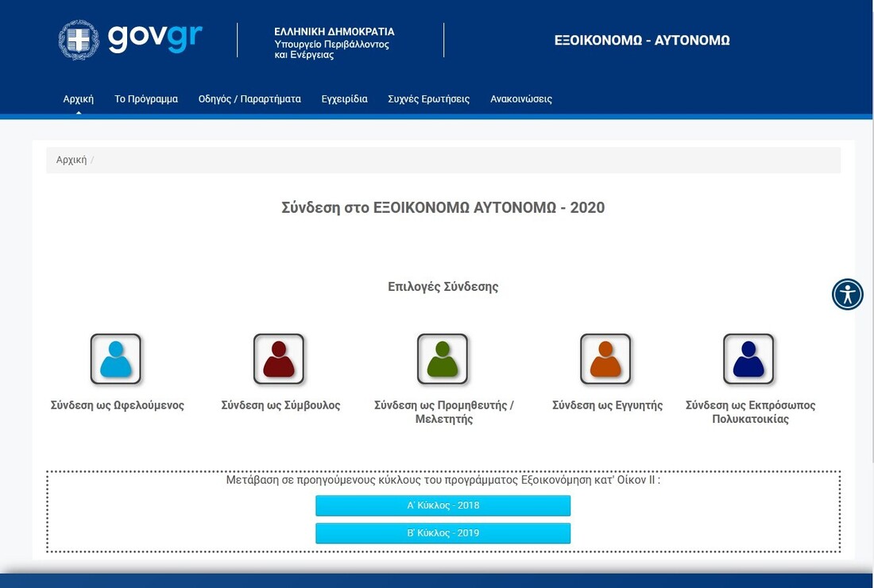Viewport: 874px width, 588px height.
Task: Click the "Β' Κύκλος - 2019" button
Action: point(443,533)
